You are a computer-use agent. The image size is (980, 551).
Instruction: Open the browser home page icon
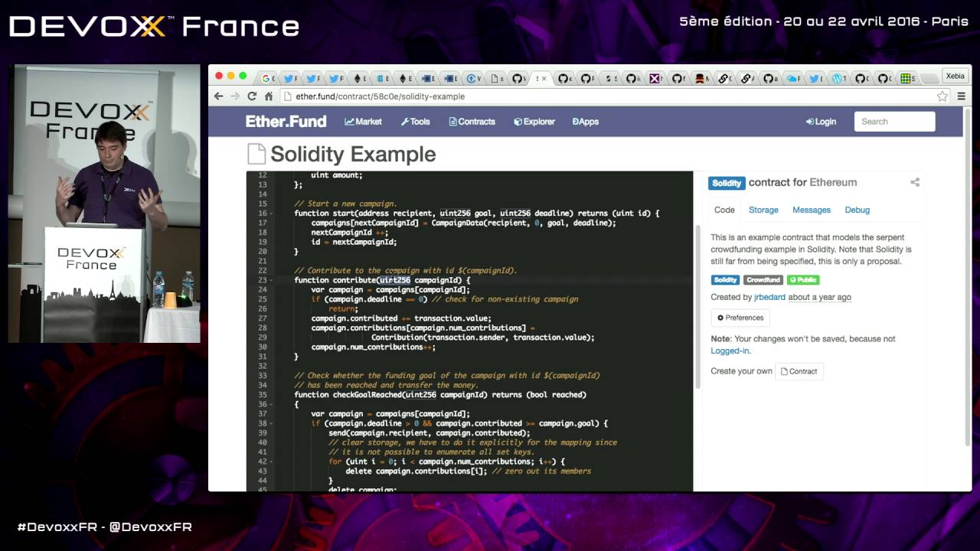tap(269, 96)
